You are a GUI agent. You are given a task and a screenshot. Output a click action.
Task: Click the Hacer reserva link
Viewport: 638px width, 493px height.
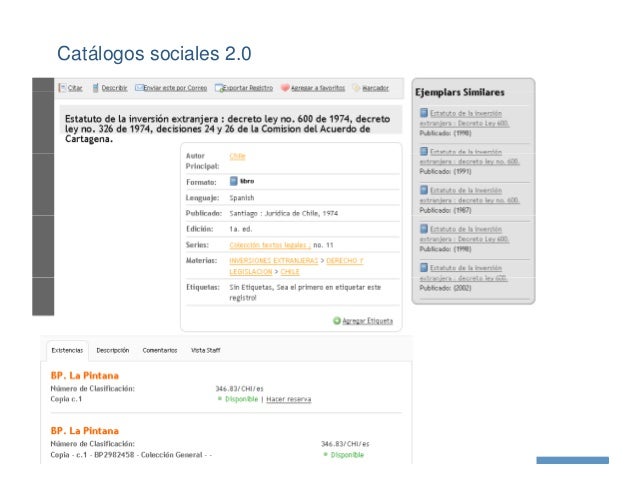click(x=289, y=399)
